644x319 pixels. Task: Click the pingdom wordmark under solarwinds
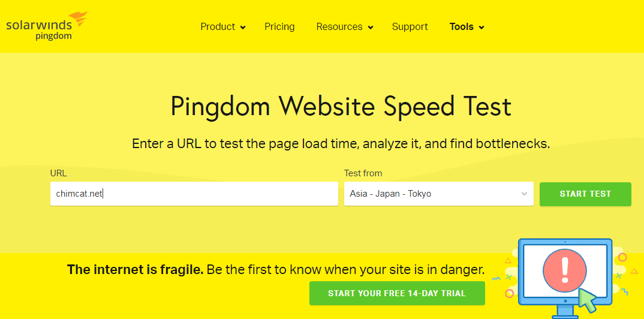tap(54, 36)
